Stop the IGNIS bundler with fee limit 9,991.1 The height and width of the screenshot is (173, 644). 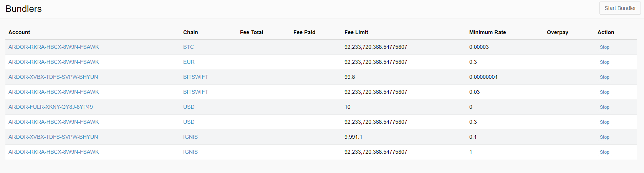point(604,137)
